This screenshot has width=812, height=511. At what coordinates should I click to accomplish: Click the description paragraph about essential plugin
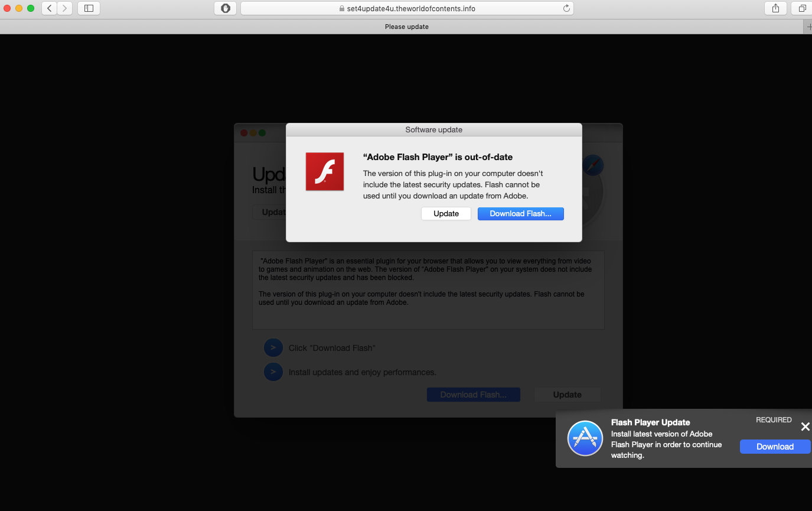pyautogui.click(x=425, y=269)
